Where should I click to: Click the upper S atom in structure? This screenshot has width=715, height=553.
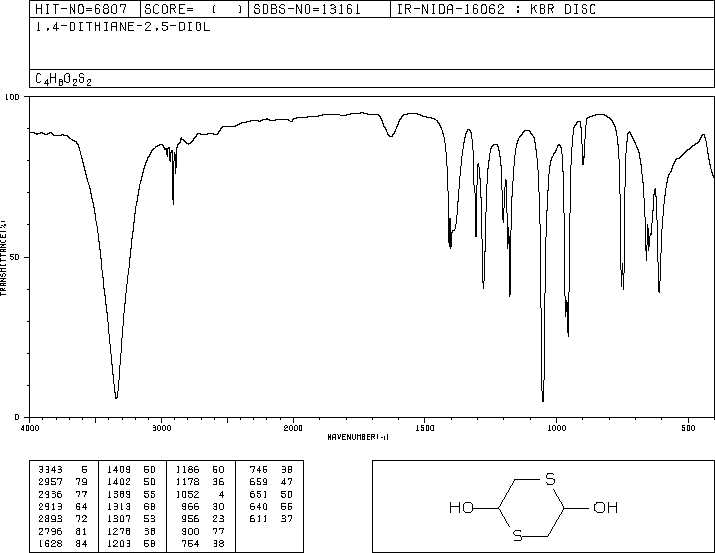coord(550,479)
